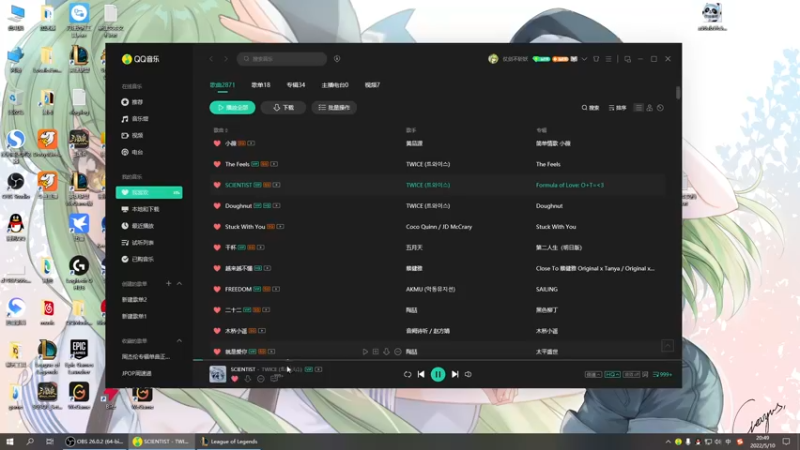800x450 pixels.
Task: Navigate forward with the right arrow
Action: [x=226, y=59]
